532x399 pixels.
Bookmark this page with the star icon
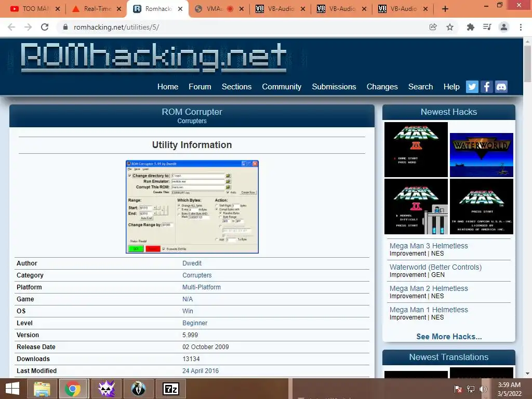tap(450, 27)
